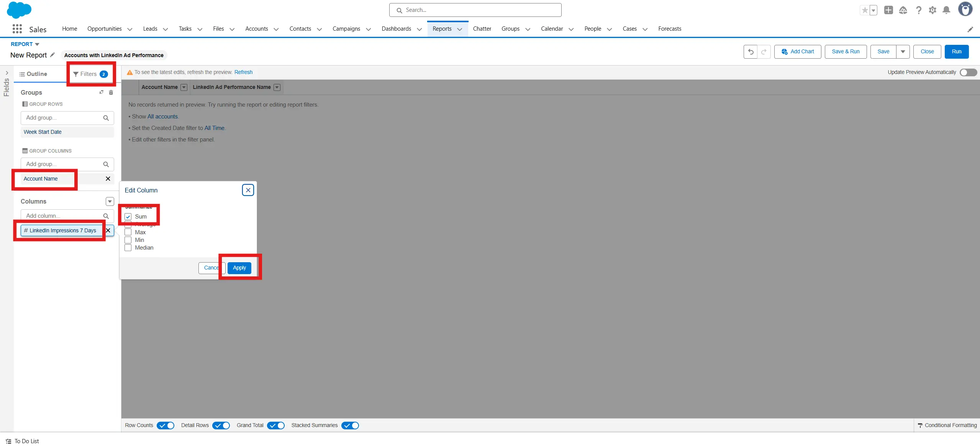Open the App Launcher grid icon
This screenshot has width=980, height=447.
[x=17, y=29]
